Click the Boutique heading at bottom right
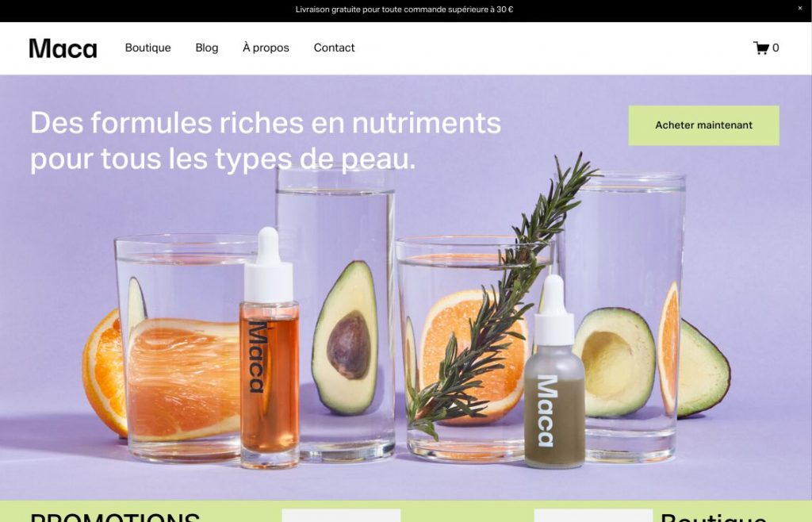Screen dimensions: 812x522 pyautogui.click(x=714, y=516)
